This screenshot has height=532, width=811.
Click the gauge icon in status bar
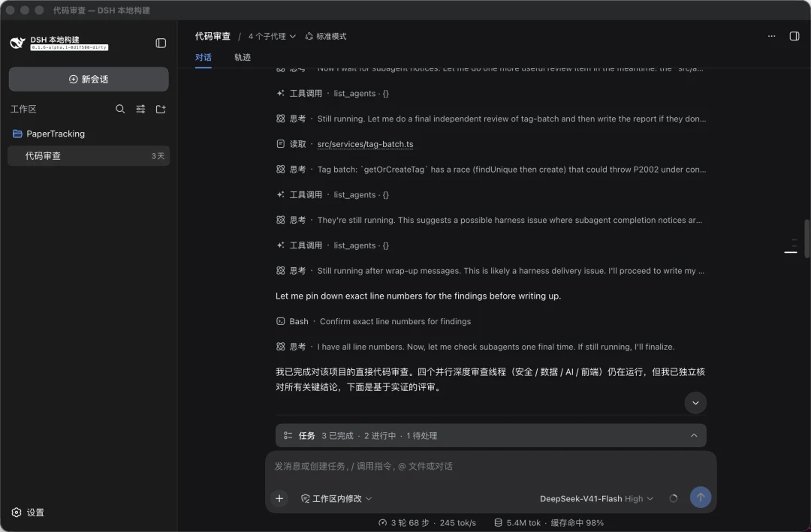[383, 523]
